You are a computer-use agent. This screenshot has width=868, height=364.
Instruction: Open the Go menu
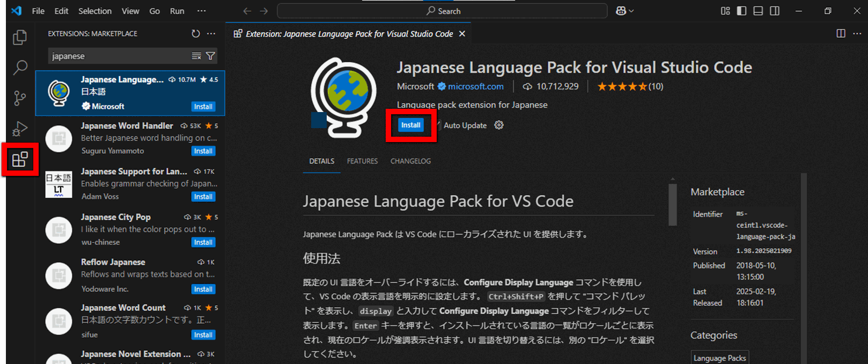pyautogui.click(x=155, y=11)
